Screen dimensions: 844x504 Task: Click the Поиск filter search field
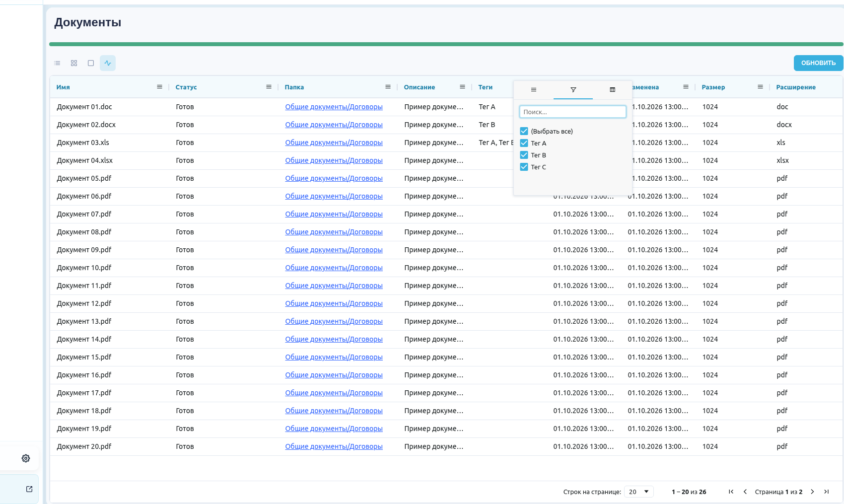point(573,112)
